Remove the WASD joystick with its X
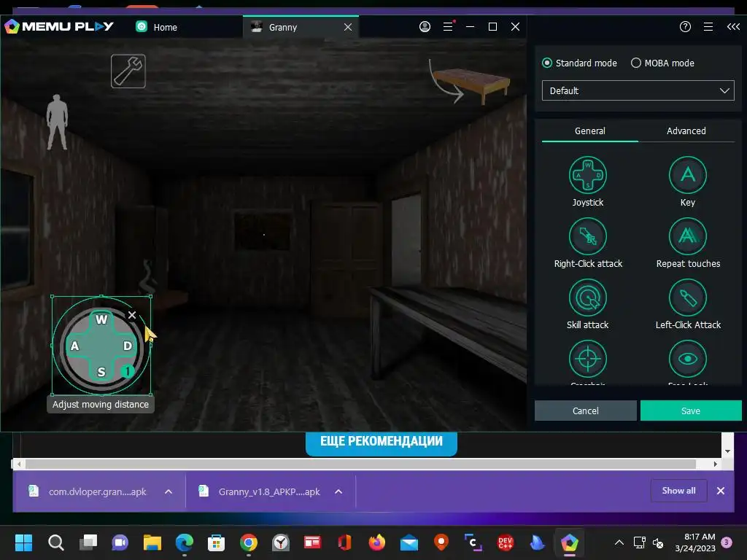The width and height of the screenshot is (747, 560). point(132,315)
